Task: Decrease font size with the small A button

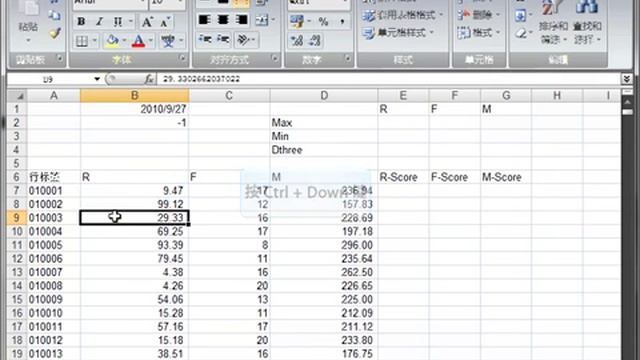Action: click(x=164, y=22)
